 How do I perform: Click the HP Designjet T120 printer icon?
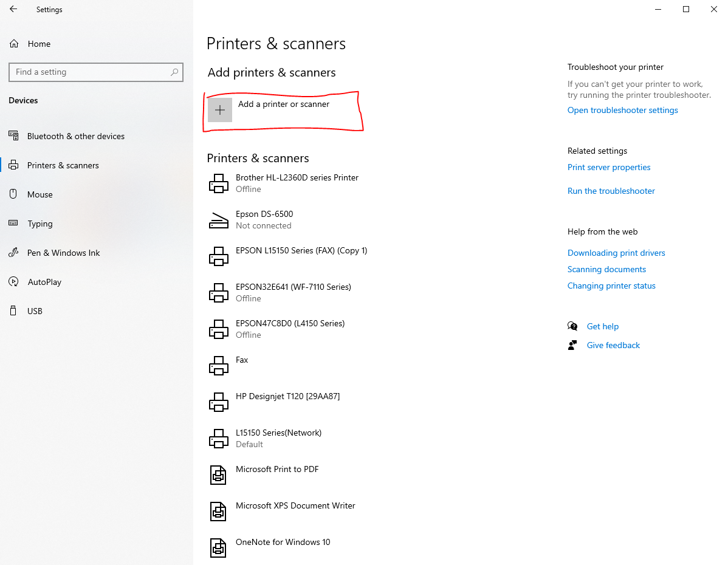(x=218, y=402)
